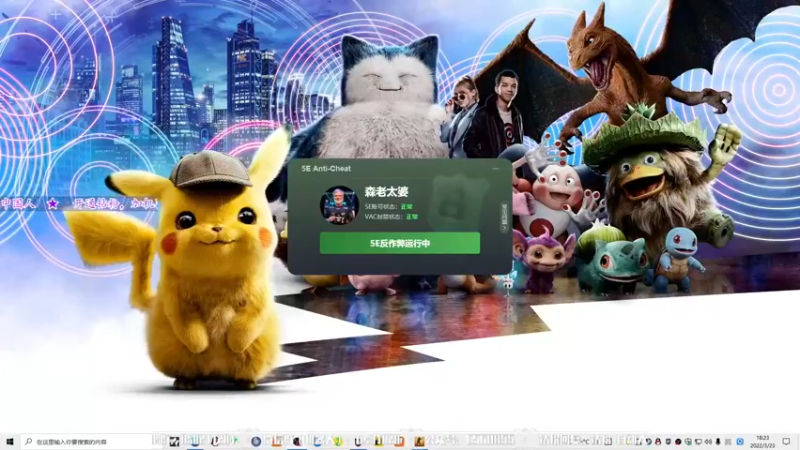Viewport: 800px width, 450px height.
Task: Open the user avatar in 5E Anti-Cheat
Action: click(x=339, y=205)
